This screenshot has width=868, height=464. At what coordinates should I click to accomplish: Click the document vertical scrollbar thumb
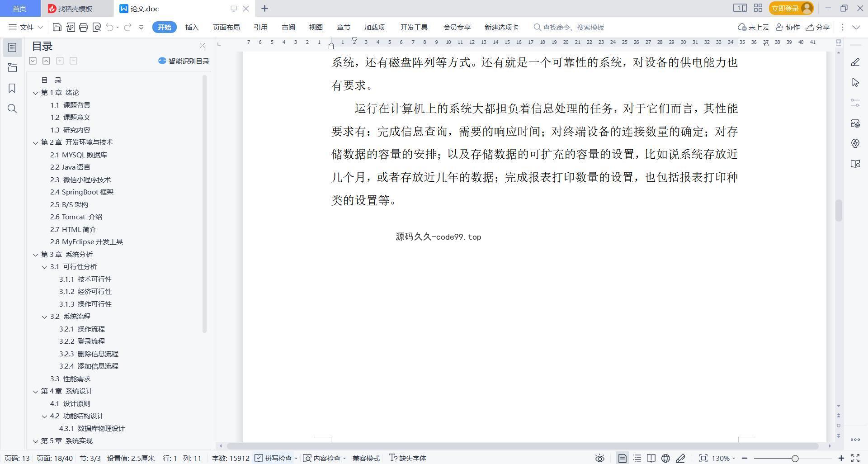(839, 210)
